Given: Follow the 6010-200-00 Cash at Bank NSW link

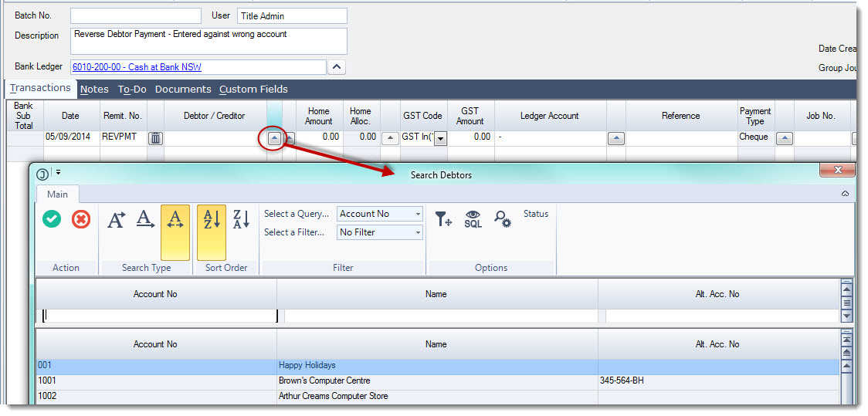Looking at the screenshot, I should pyautogui.click(x=137, y=67).
